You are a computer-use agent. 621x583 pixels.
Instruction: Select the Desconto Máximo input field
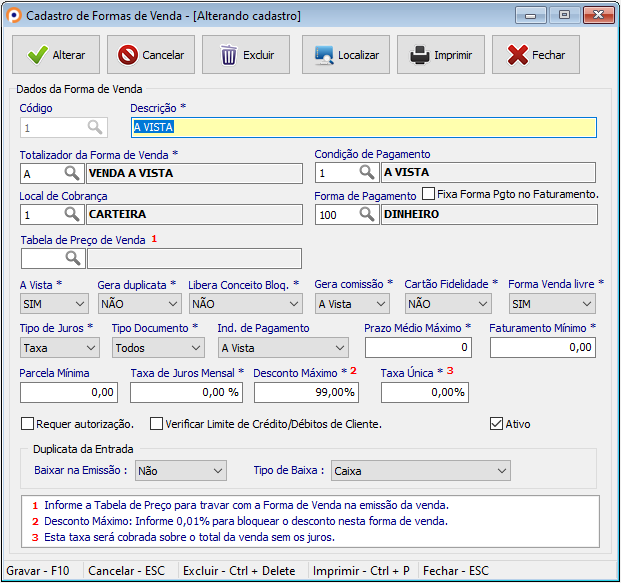coord(305,392)
